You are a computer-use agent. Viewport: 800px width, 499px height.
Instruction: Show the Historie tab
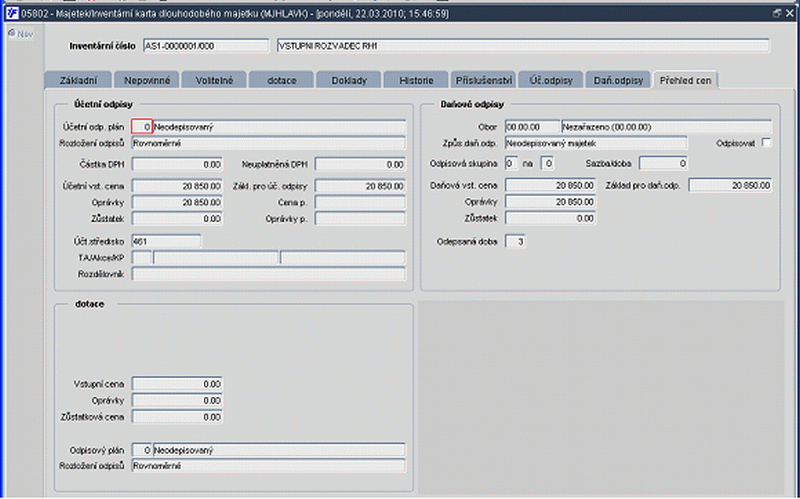coord(416,80)
